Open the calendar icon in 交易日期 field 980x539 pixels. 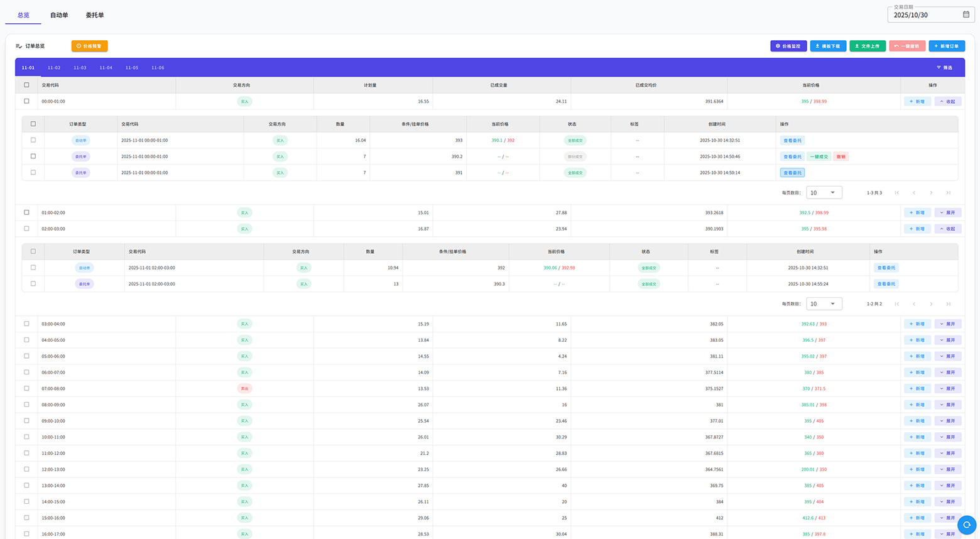pyautogui.click(x=966, y=14)
